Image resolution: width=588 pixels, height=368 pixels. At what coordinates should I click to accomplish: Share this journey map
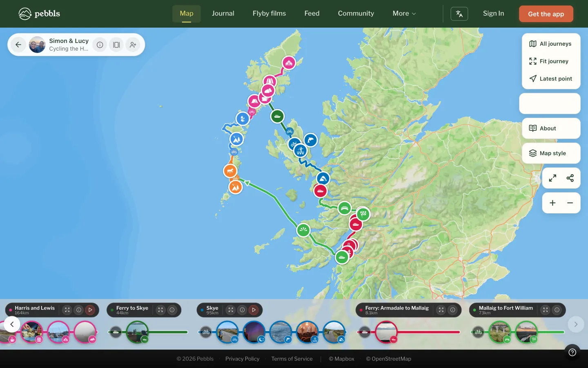coord(570,178)
